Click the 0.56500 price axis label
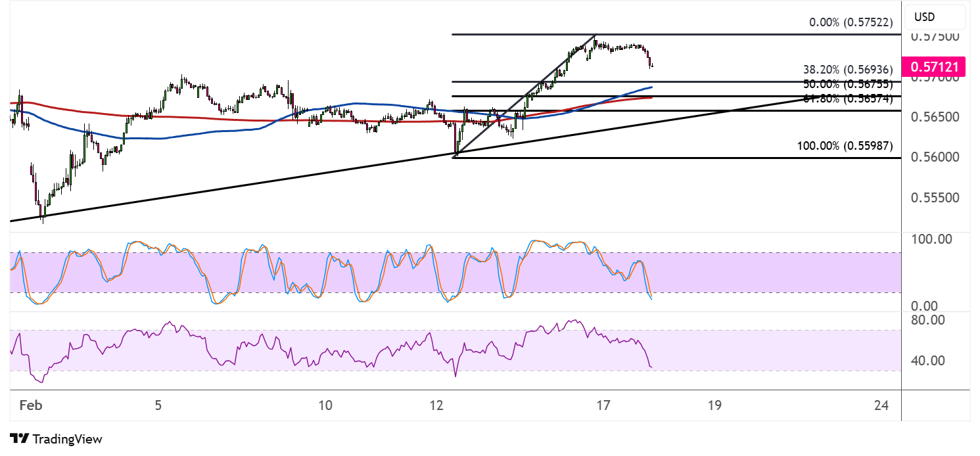The image size is (980, 456). tap(935, 117)
